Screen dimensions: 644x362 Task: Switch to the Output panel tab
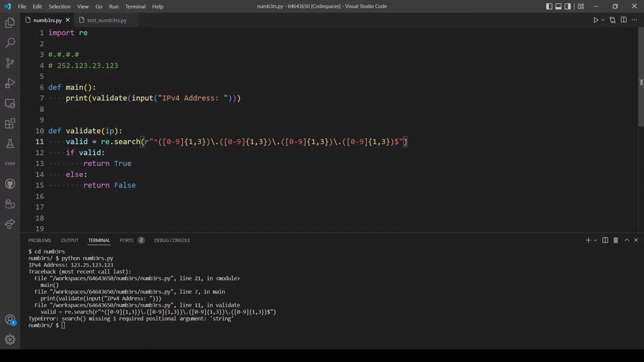pos(69,240)
